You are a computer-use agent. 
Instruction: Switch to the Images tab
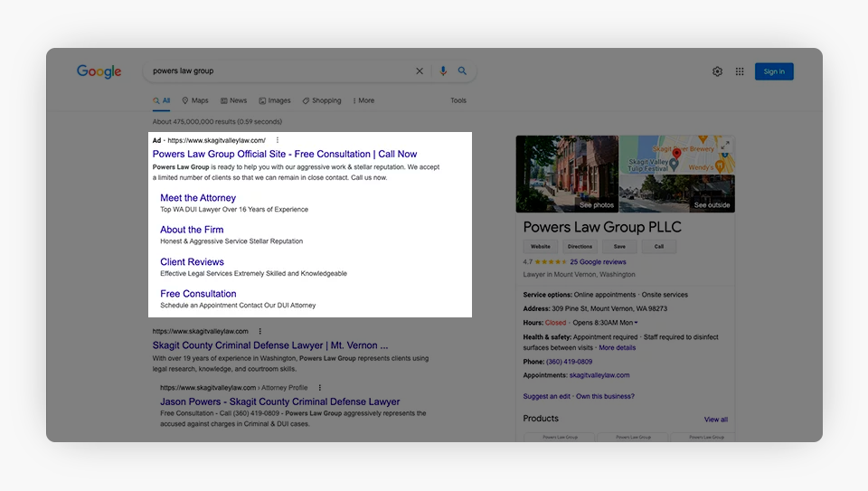pos(275,100)
